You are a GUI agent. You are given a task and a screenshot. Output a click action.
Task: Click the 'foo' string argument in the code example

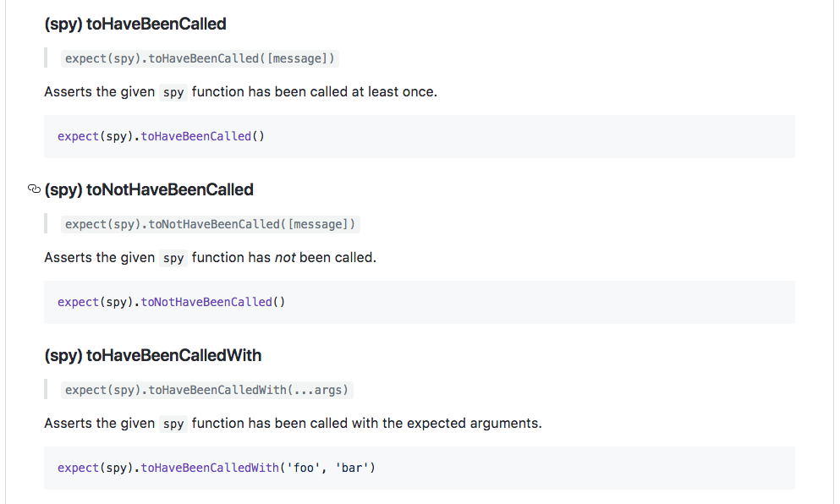point(304,468)
